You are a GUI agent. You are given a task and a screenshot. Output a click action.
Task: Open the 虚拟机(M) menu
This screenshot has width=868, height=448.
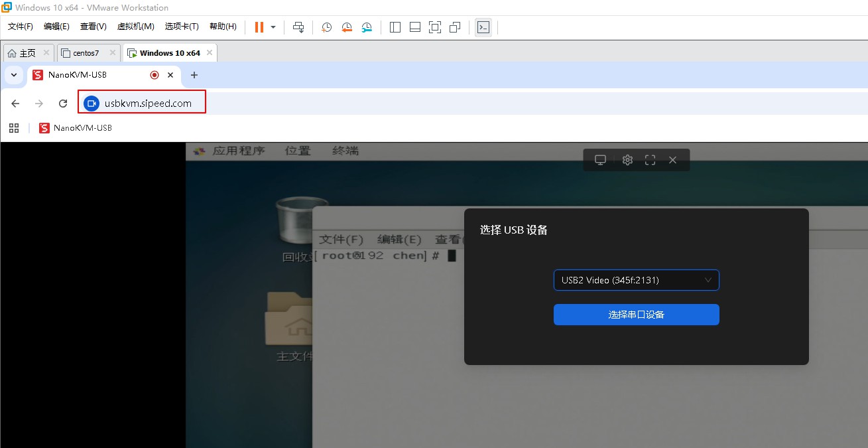point(135,27)
